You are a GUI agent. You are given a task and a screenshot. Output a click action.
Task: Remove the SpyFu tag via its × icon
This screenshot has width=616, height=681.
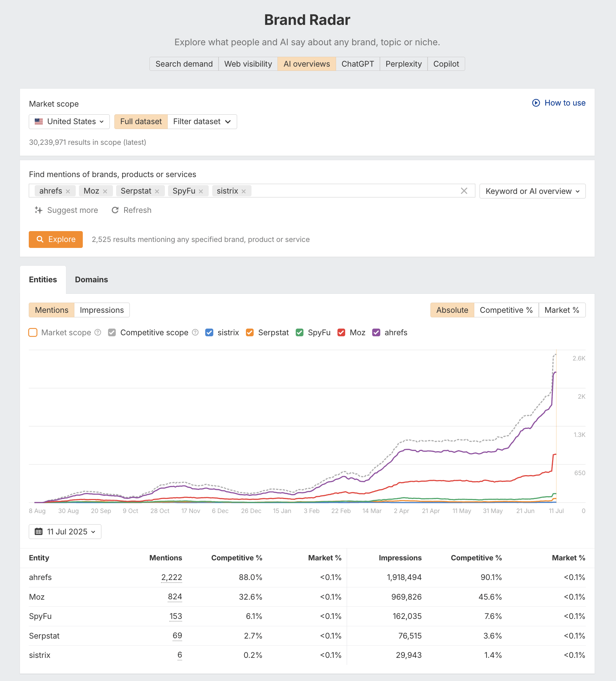tap(201, 191)
